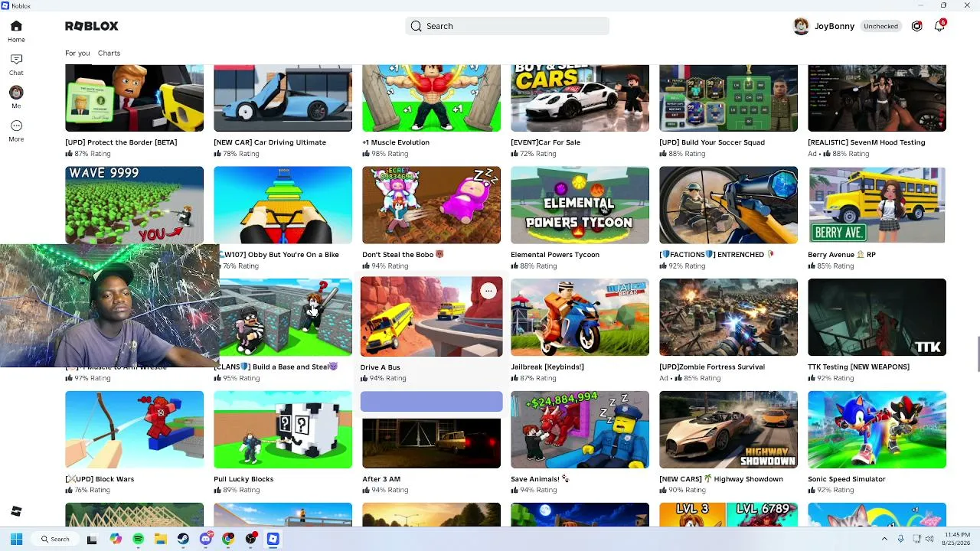Open the Elemental Powers Tycoon title link
The height and width of the screenshot is (551, 980).
pyautogui.click(x=555, y=255)
